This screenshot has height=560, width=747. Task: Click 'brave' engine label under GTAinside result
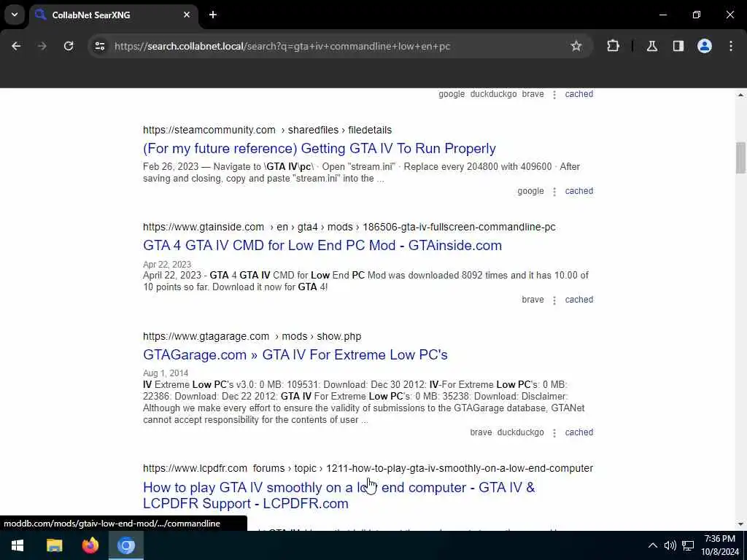click(x=533, y=300)
